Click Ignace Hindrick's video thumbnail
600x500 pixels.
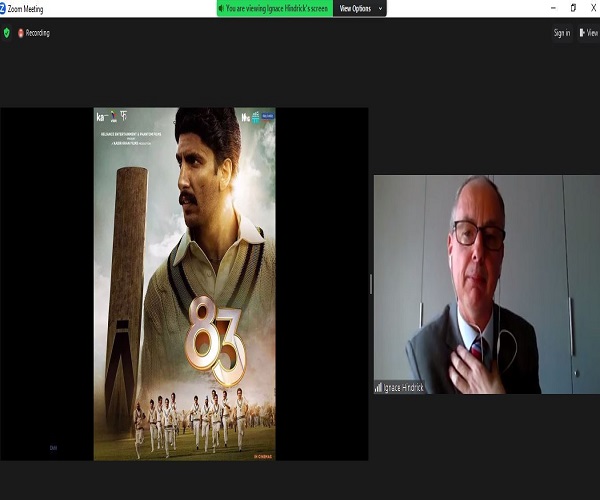pos(487,284)
